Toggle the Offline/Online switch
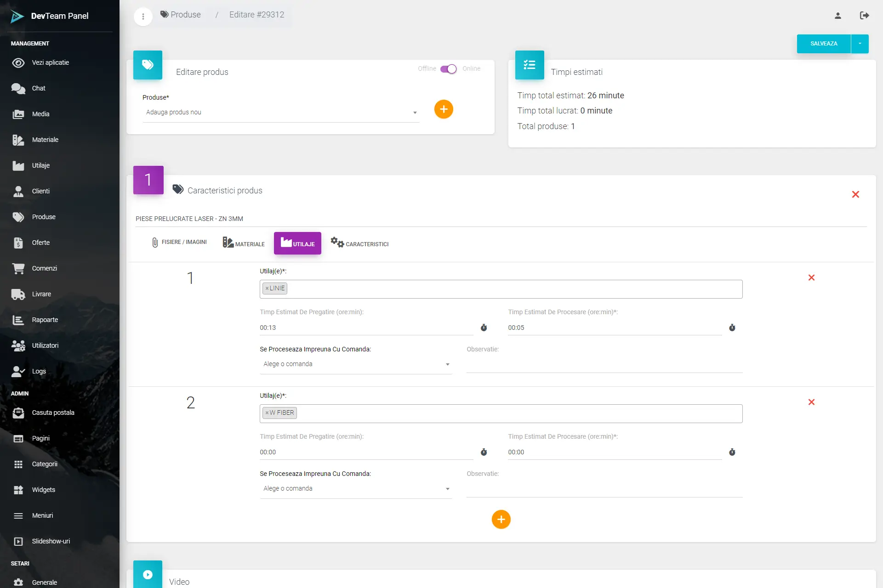Image resolution: width=883 pixels, height=588 pixels. (448, 69)
